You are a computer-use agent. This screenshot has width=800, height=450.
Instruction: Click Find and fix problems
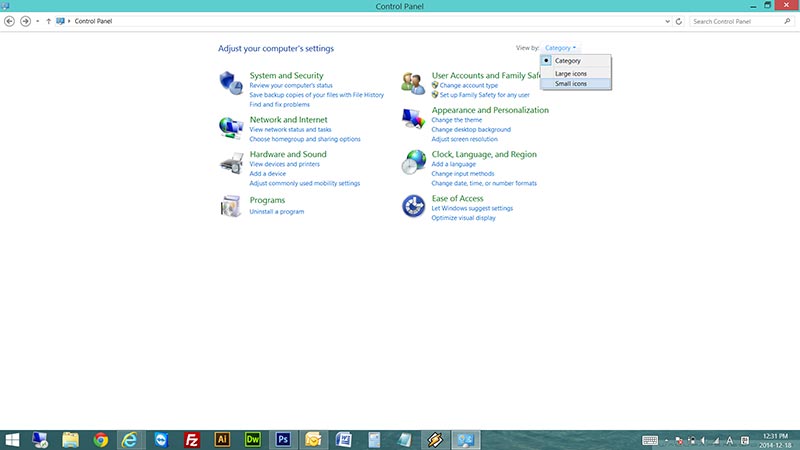tap(280, 105)
